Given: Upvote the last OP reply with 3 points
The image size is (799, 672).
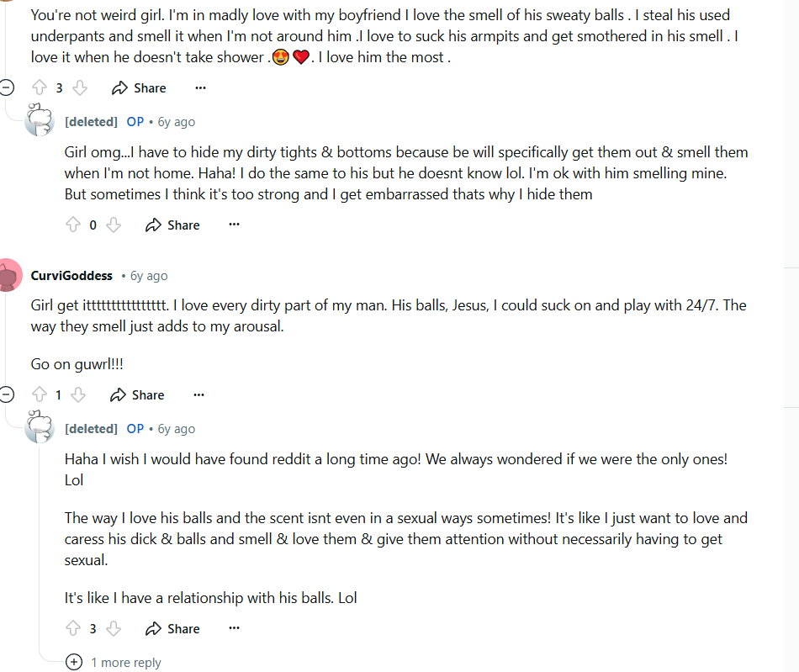Looking at the screenshot, I should [x=73, y=628].
